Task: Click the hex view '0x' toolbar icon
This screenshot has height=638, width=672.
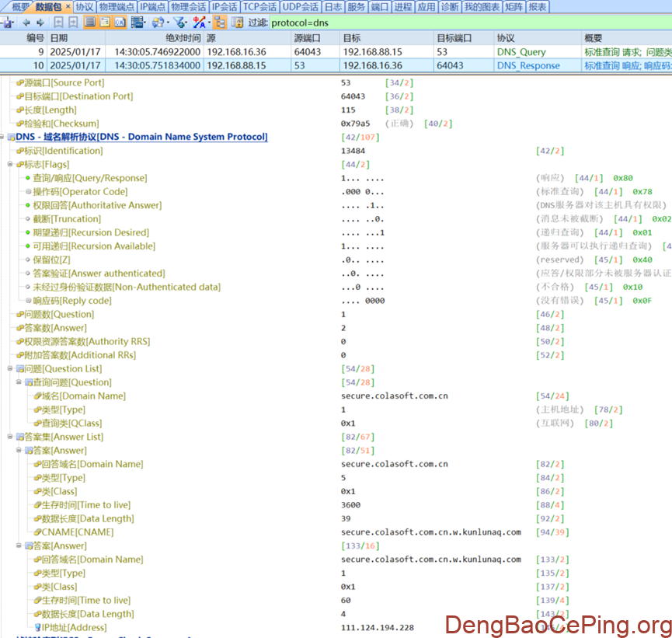Action: (120, 23)
